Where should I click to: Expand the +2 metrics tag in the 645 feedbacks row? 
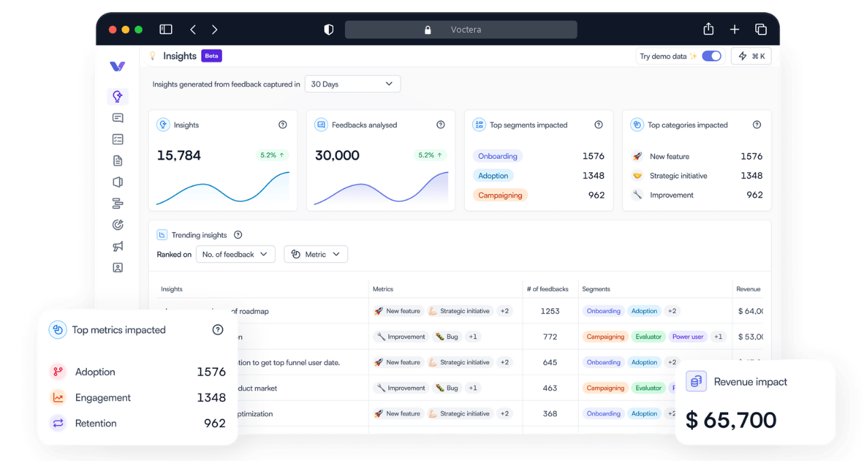click(505, 363)
